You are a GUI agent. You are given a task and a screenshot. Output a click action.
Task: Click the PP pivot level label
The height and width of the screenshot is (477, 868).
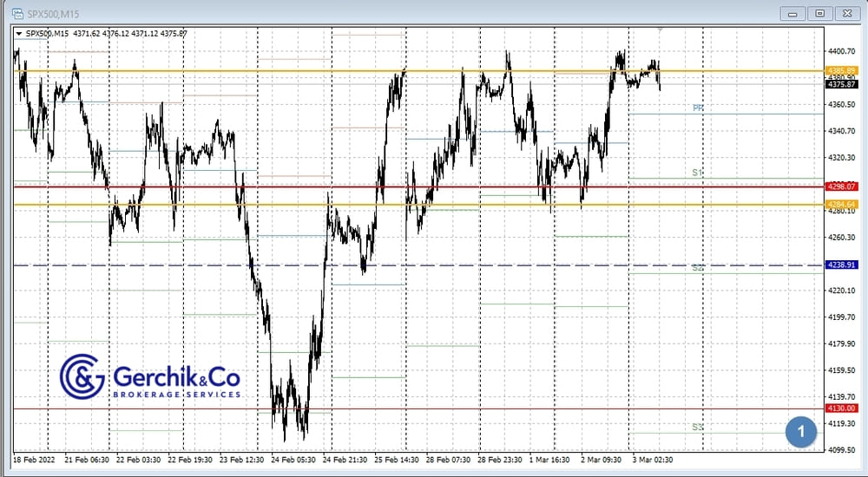click(x=697, y=108)
